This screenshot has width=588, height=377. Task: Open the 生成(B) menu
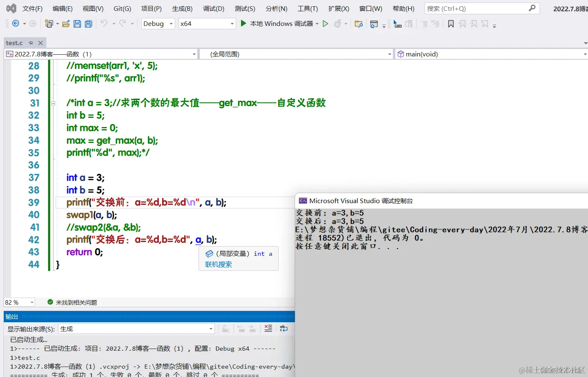point(182,8)
